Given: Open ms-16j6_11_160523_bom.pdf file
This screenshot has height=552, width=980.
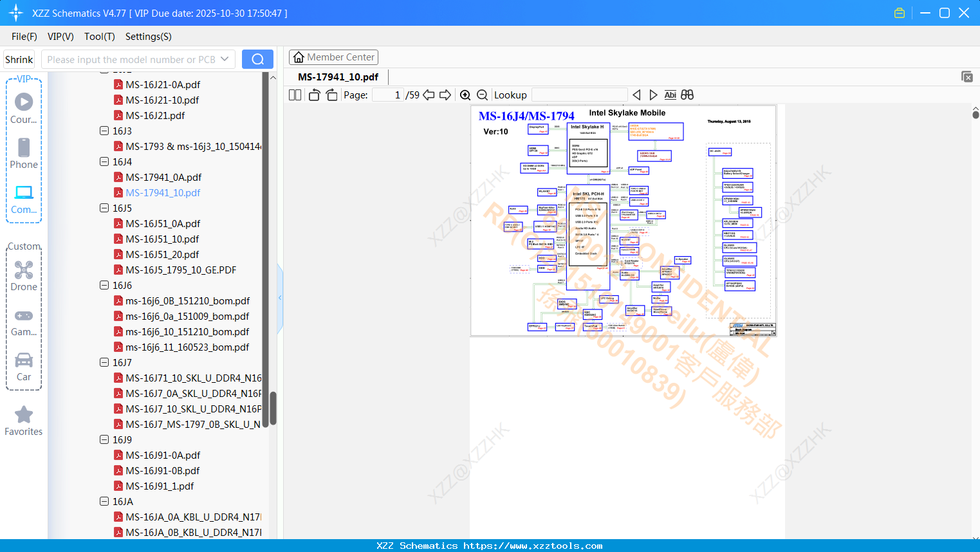Looking at the screenshot, I should (187, 347).
